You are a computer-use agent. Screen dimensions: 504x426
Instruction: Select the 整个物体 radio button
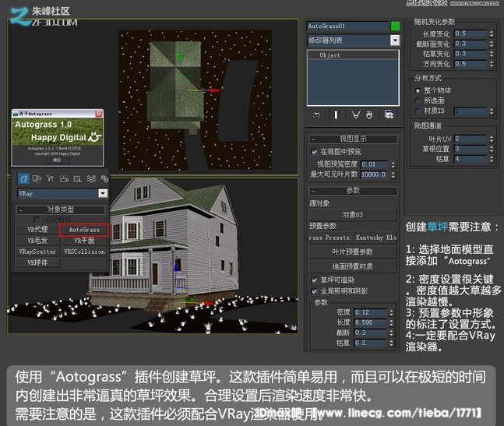tap(418, 90)
